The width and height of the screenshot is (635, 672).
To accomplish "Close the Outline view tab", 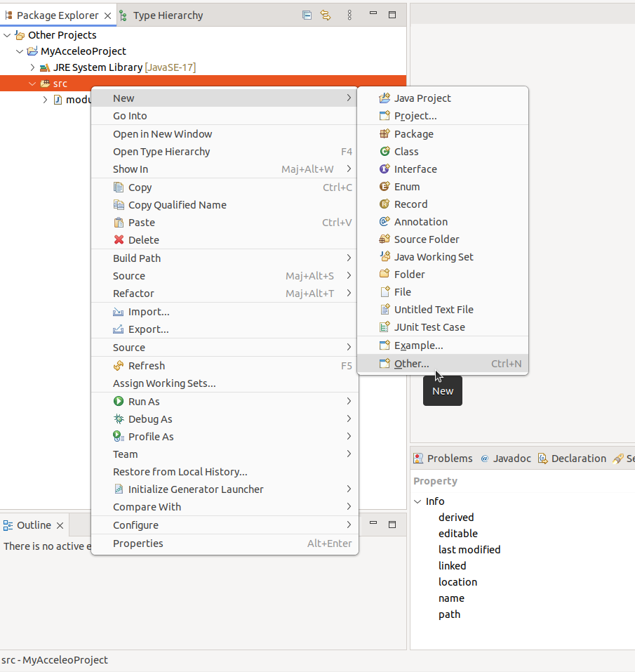I will pos(60,525).
